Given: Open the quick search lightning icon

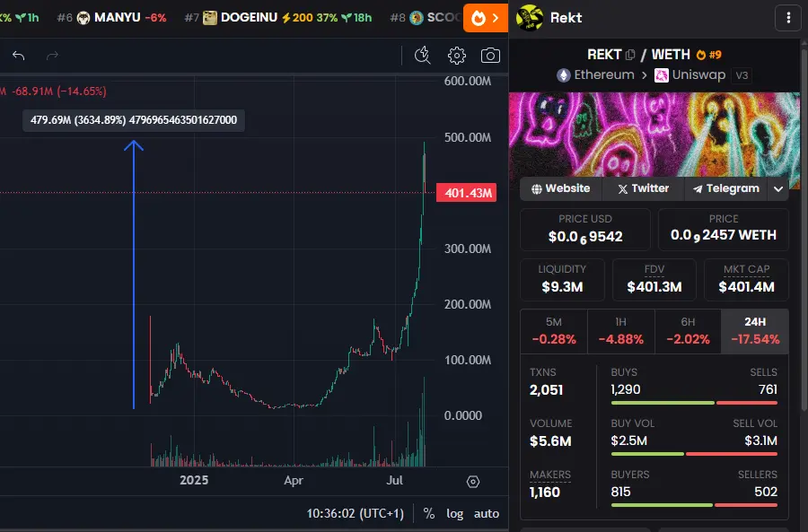Looking at the screenshot, I should pos(423,55).
